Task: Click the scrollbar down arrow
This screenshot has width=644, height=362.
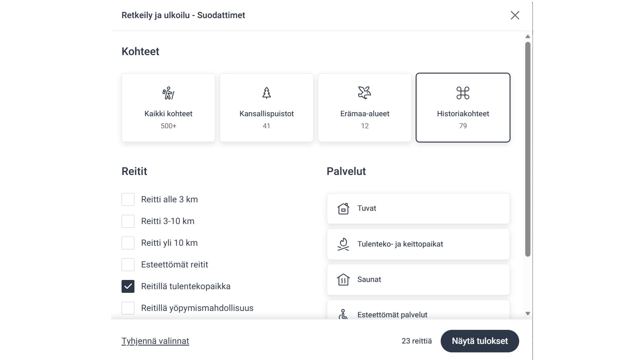Action: tap(527, 313)
